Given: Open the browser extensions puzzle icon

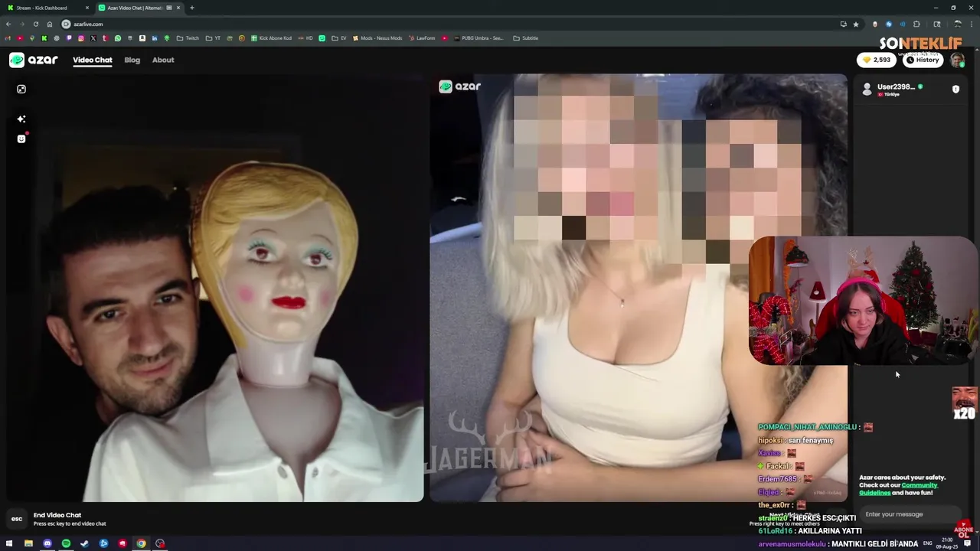Looking at the screenshot, I should pos(916,24).
